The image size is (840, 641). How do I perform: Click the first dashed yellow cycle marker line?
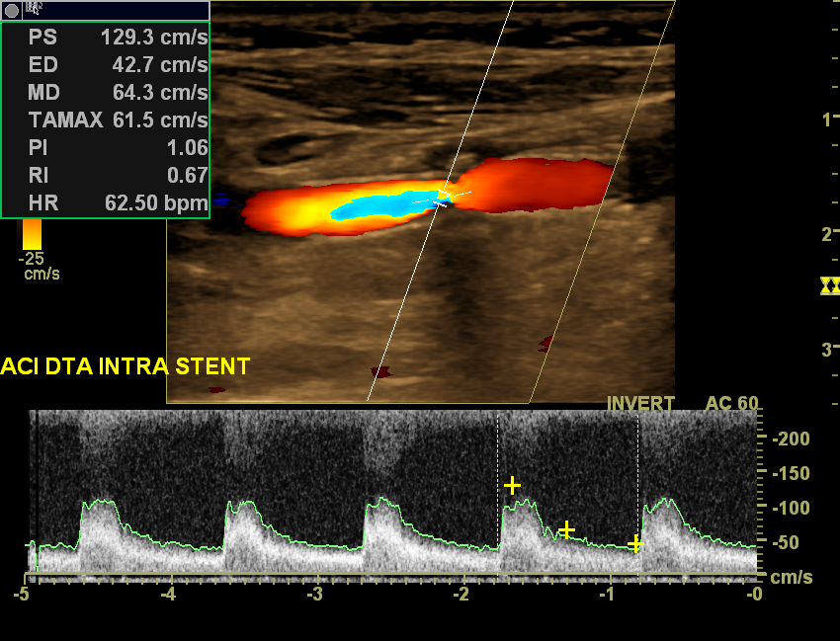498,497
